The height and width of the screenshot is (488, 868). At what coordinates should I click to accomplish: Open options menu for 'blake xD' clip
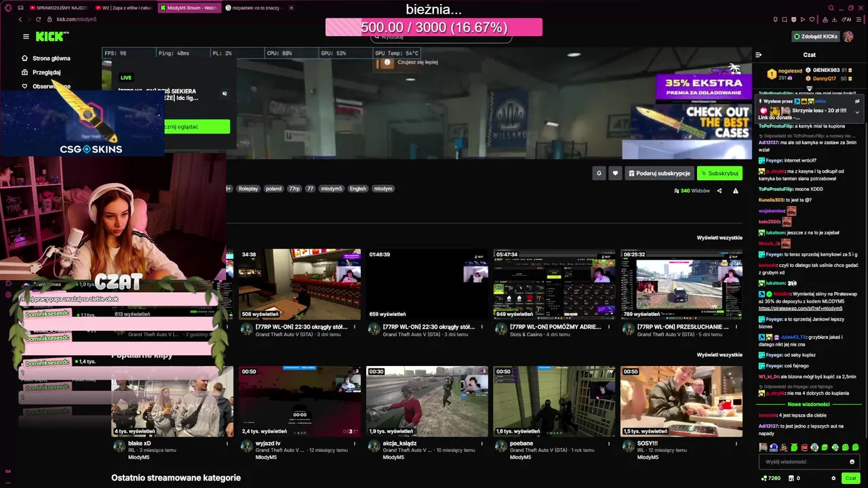click(x=228, y=443)
